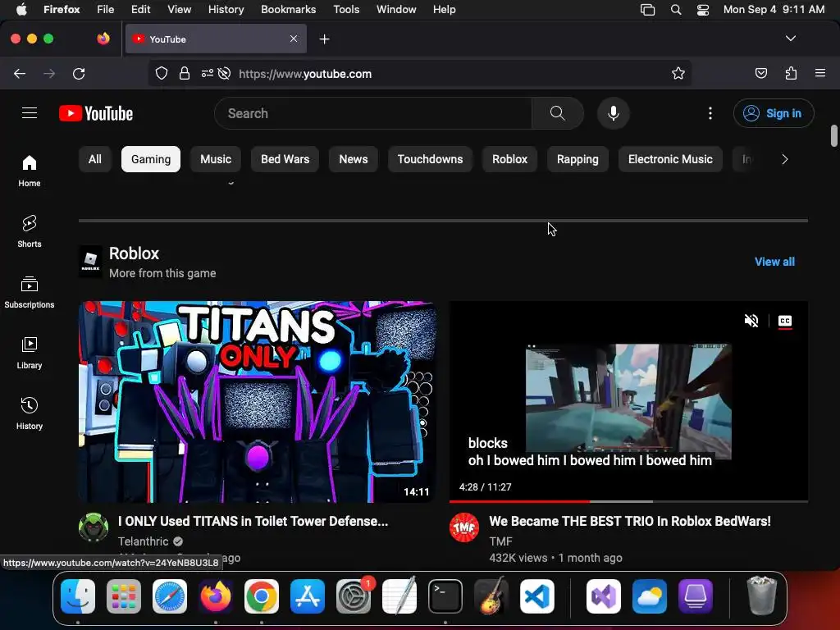This screenshot has height=630, width=840.
Task: Open Subscriptions in sidebar
Action: click(x=30, y=291)
